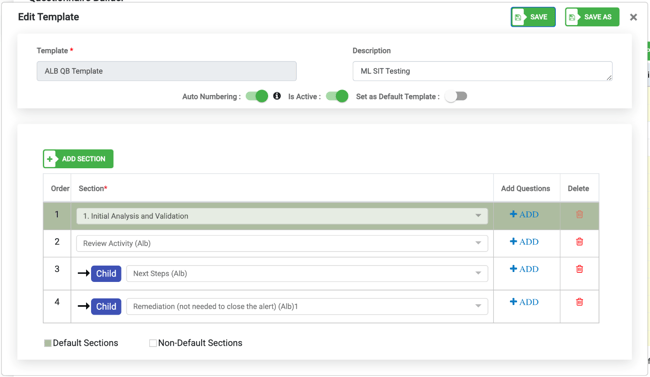Open the Next Steps (Alb) dropdown
650x377 pixels.
(x=307, y=273)
